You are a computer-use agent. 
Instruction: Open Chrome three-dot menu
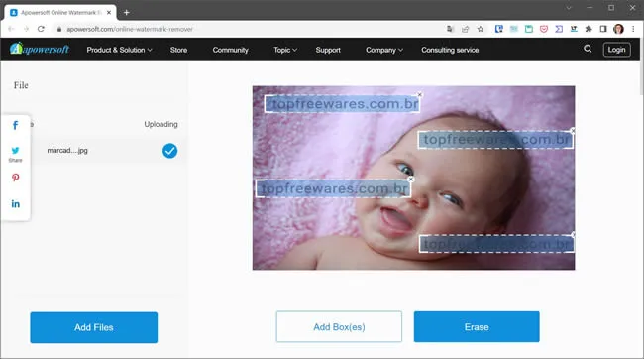(x=633, y=29)
